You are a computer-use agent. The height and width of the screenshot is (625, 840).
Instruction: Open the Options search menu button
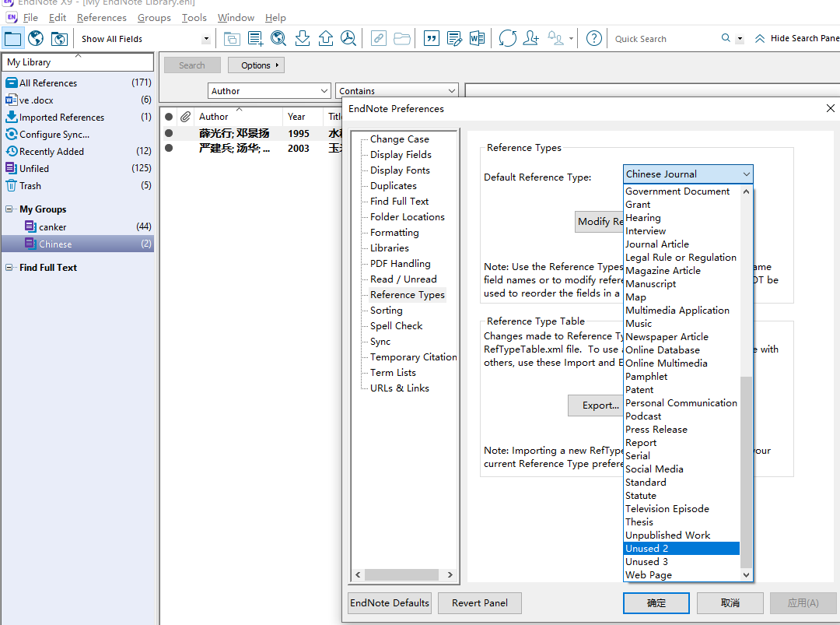click(256, 65)
